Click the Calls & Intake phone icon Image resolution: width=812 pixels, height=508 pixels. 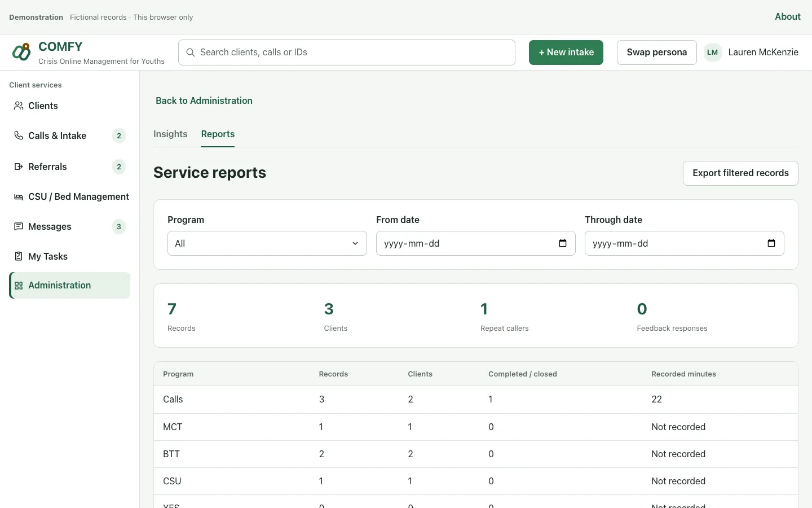click(19, 135)
